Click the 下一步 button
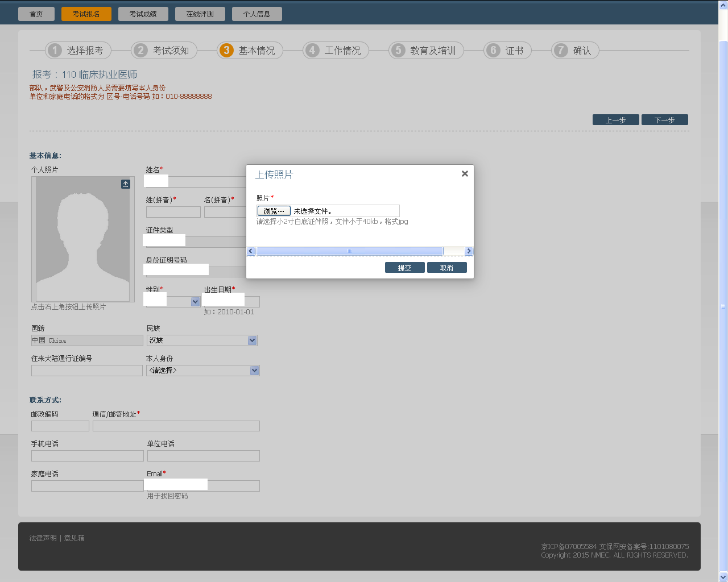 click(664, 120)
